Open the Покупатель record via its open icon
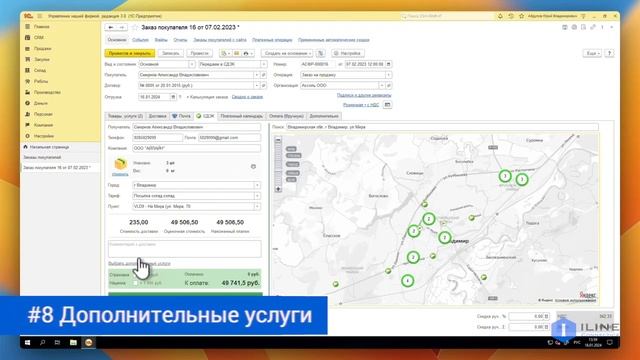Viewport: 640px width, 360px height. 263,75
